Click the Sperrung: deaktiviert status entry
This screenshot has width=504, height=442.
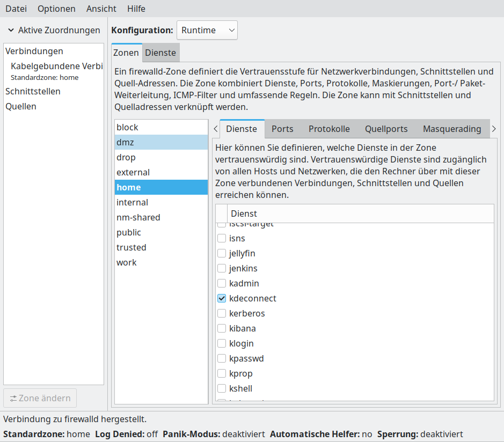tap(420, 434)
